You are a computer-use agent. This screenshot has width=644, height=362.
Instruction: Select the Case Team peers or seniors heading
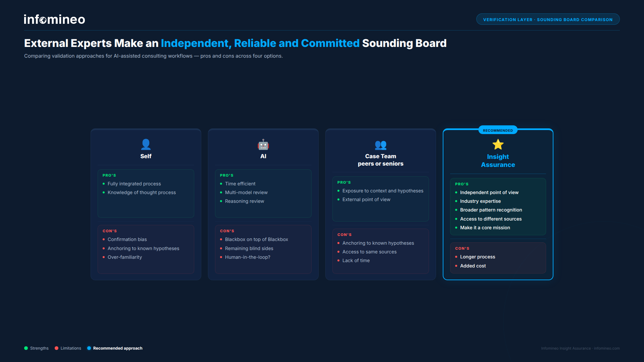click(381, 160)
